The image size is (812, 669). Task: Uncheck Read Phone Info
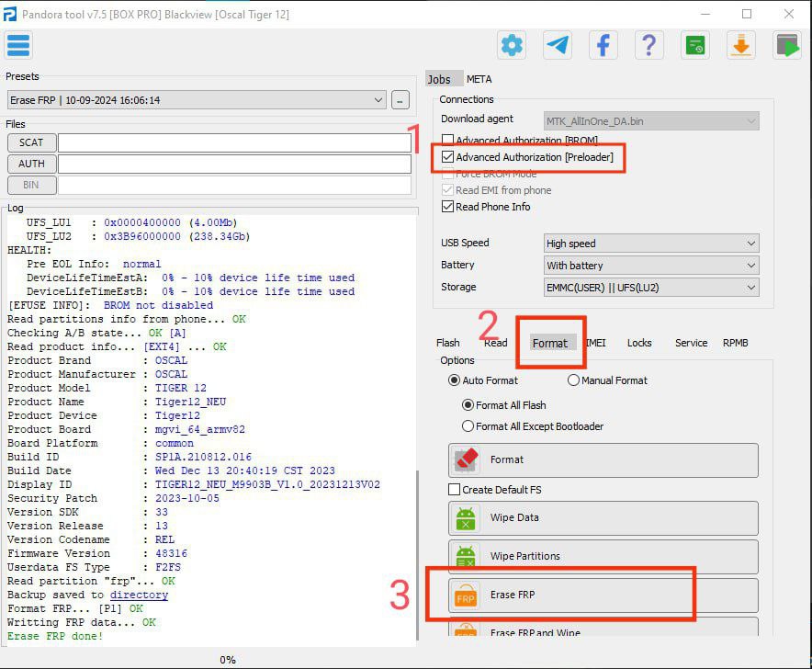[447, 206]
